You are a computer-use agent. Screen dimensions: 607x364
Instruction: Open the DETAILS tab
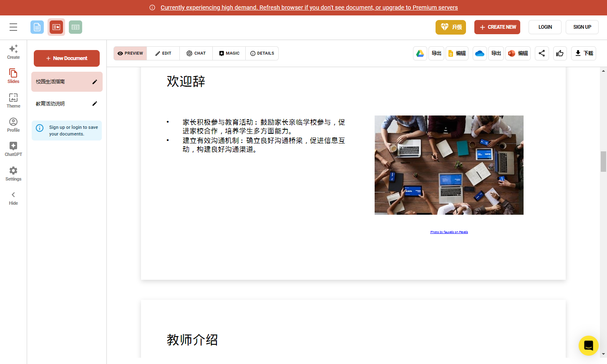pos(262,53)
